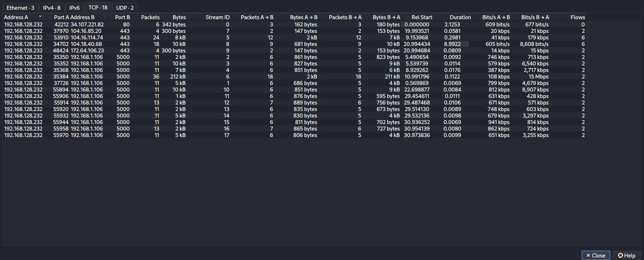
Task: Sort by the Bytes column header
Action: click(179, 17)
